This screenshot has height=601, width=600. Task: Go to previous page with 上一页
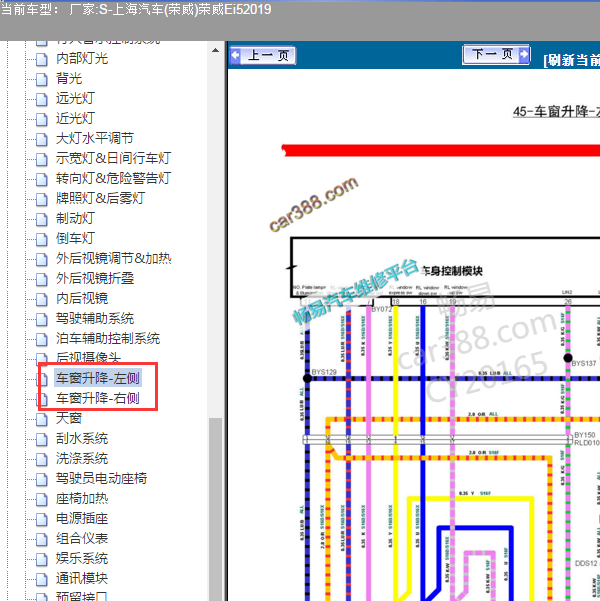(263, 55)
